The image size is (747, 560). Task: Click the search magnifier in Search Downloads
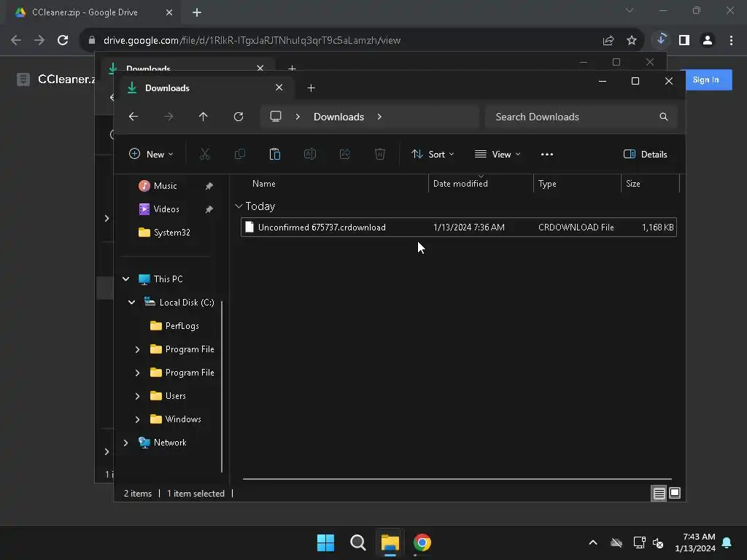[x=663, y=117]
